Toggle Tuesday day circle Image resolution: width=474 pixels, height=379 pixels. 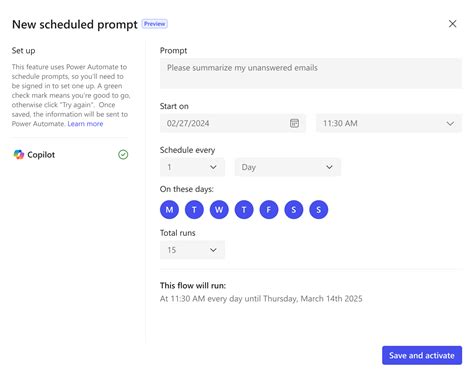pos(194,210)
